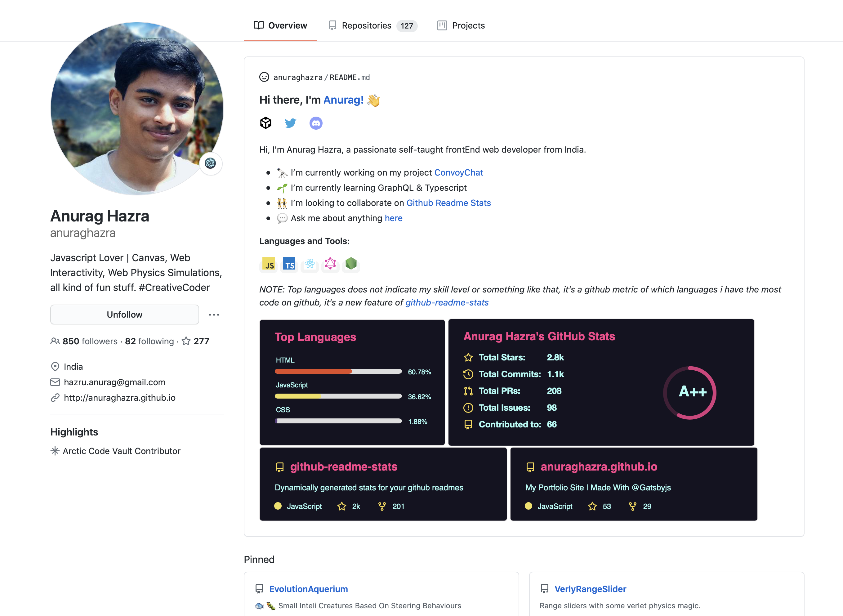Open the github-readme-stats italic note link

[x=447, y=302]
